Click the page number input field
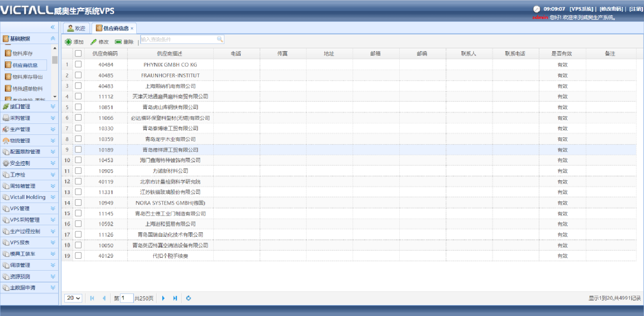This screenshot has width=644, height=316. (127, 298)
